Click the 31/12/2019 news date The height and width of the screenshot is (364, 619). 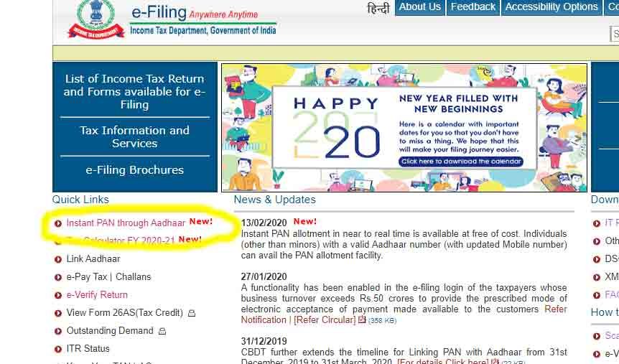[x=264, y=341]
